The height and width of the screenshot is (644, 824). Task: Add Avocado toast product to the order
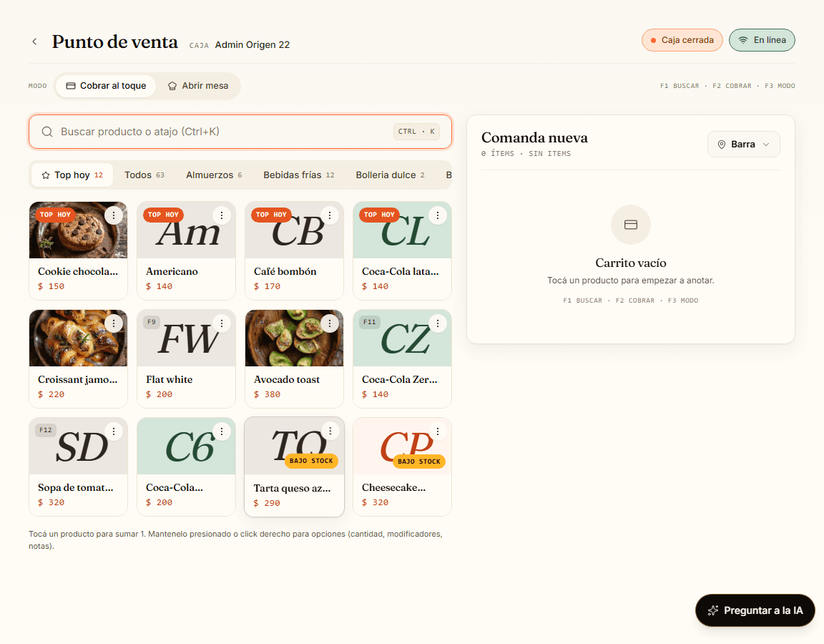pos(294,359)
